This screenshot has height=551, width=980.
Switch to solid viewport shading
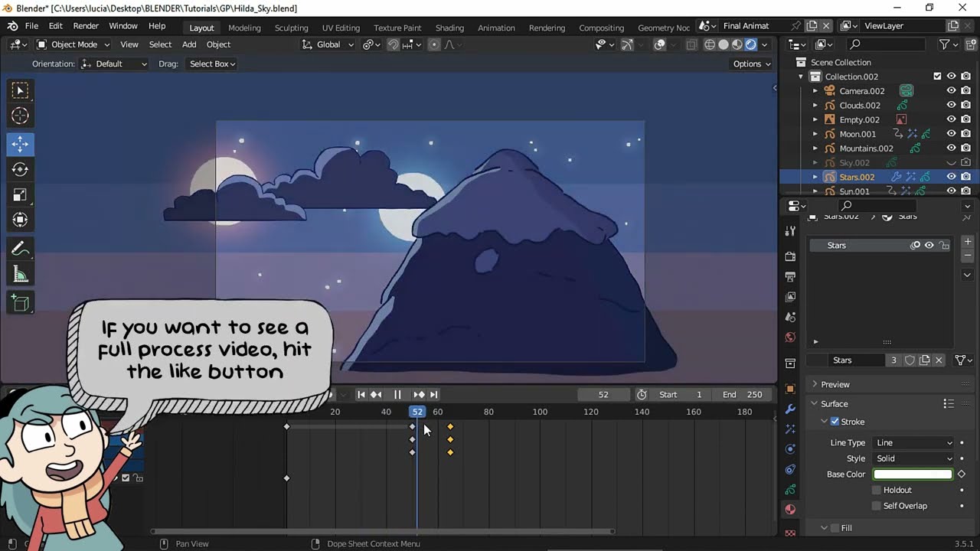724,44
